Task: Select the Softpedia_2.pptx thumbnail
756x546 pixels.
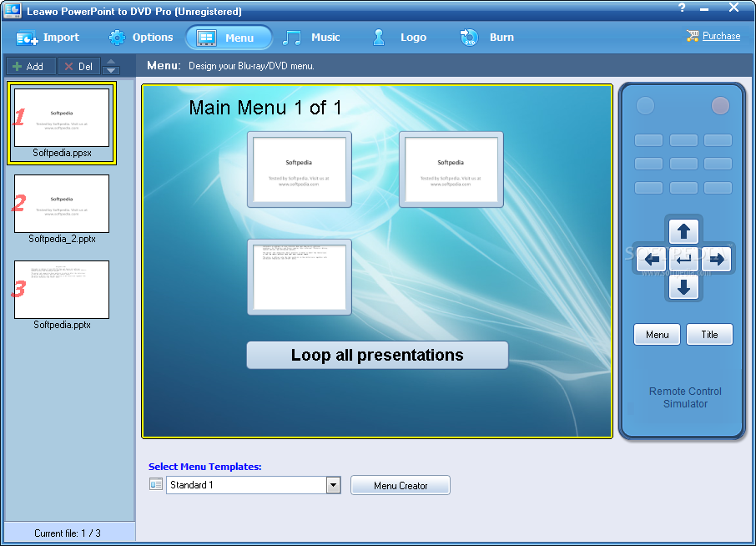Action: tap(62, 204)
